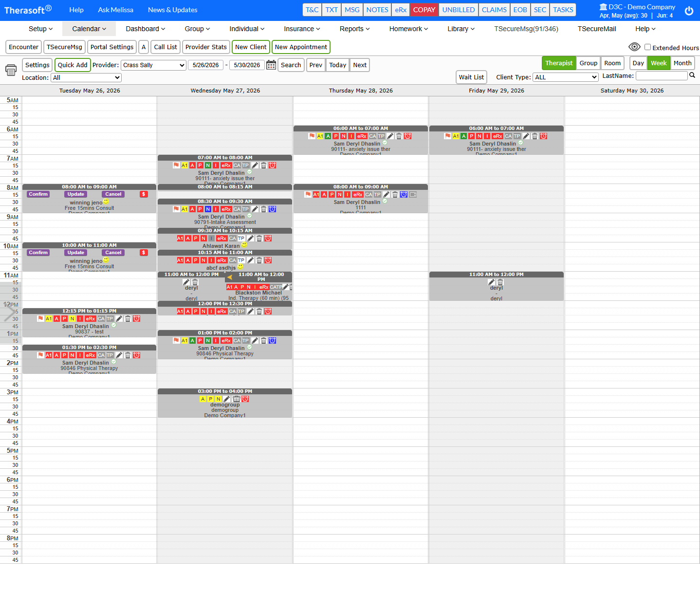This screenshot has width=700, height=591.
Task: Open the Location dropdown
Action: (x=86, y=78)
